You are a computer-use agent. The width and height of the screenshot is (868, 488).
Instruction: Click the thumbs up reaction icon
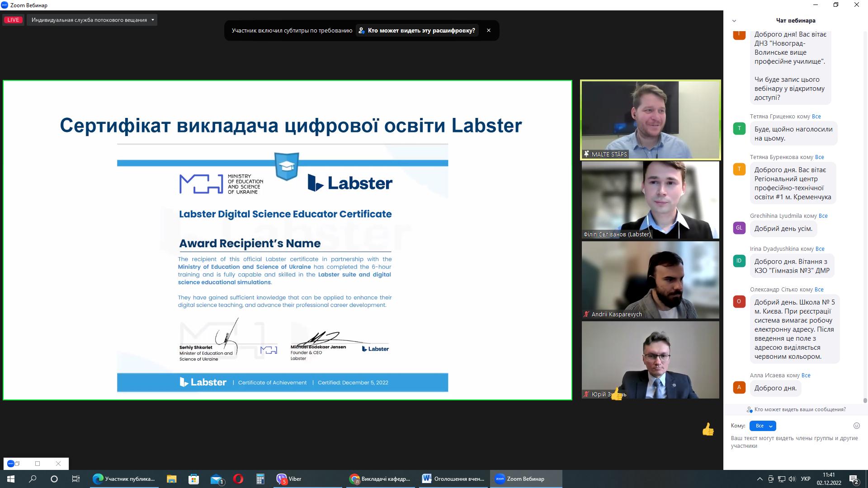tap(708, 429)
